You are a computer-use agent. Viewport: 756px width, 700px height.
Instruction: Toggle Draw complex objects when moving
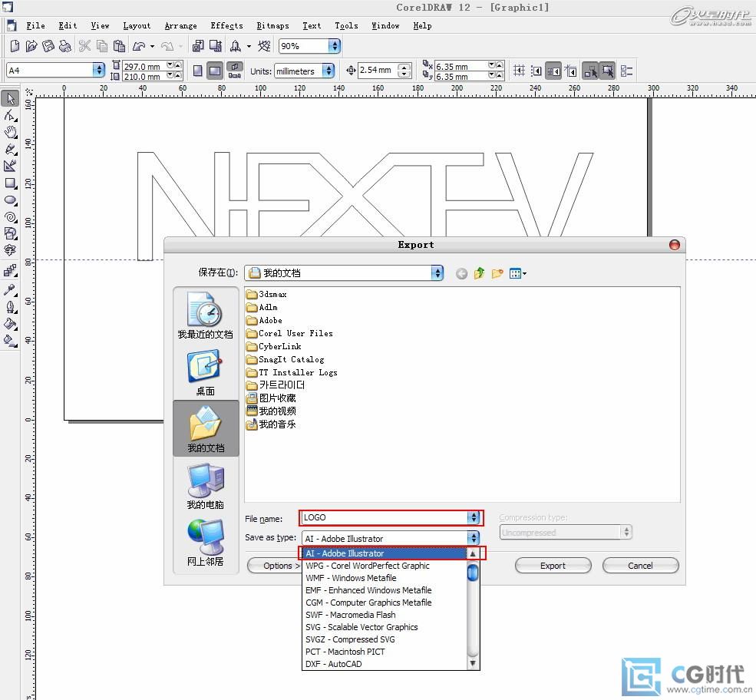[x=591, y=71]
